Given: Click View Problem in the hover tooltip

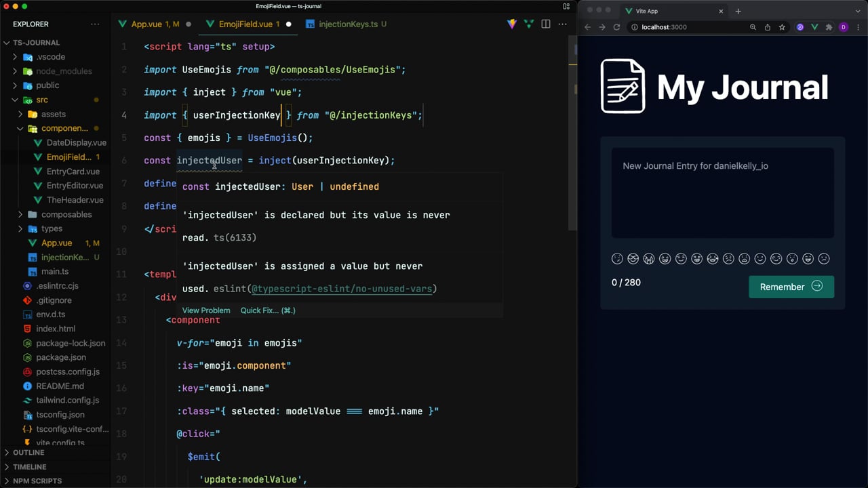Looking at the screenshot, I should [206, 310].
